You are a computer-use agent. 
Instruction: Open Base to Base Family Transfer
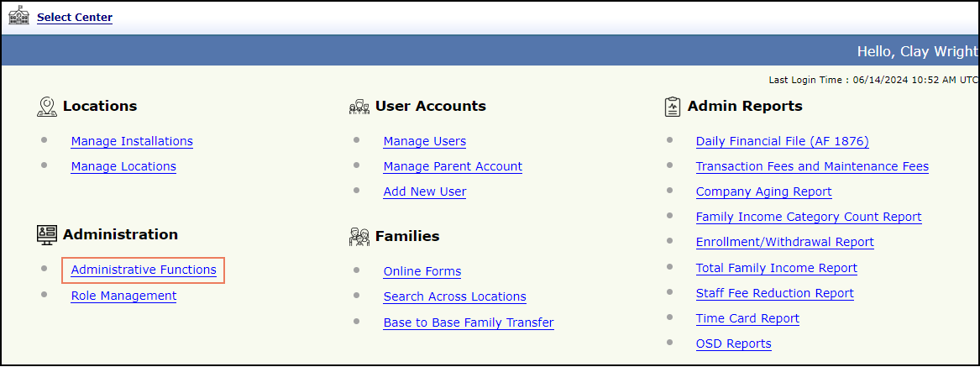(468, 322)
